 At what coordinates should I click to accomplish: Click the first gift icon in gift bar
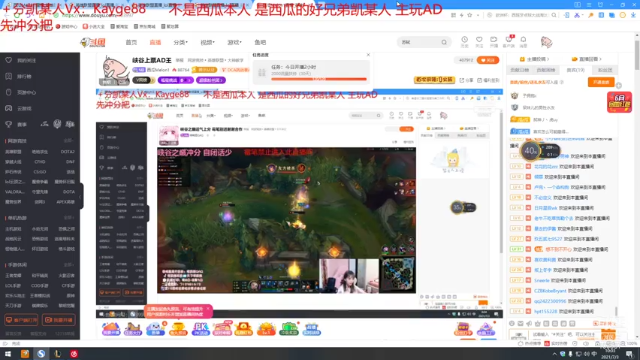point(111,329)
